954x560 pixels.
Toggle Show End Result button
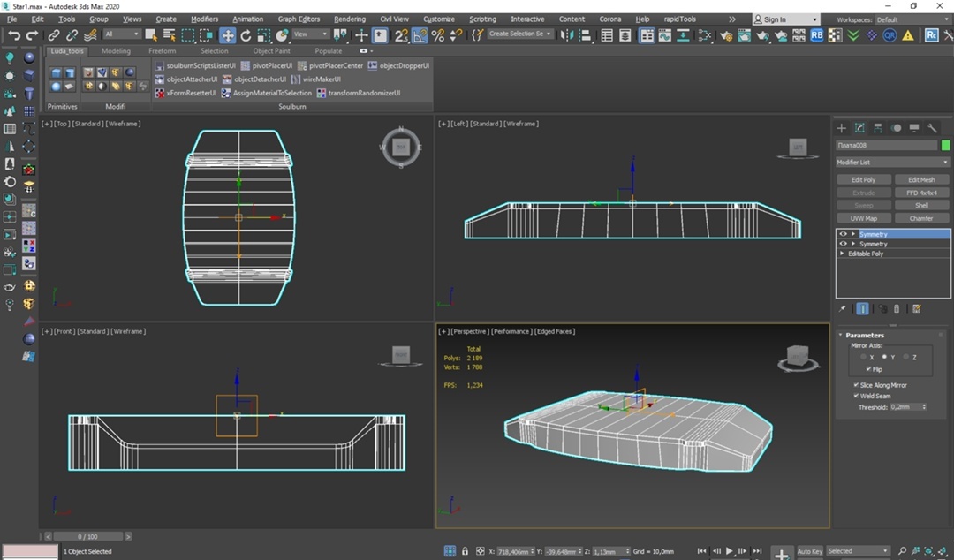(x=863, y=308)
